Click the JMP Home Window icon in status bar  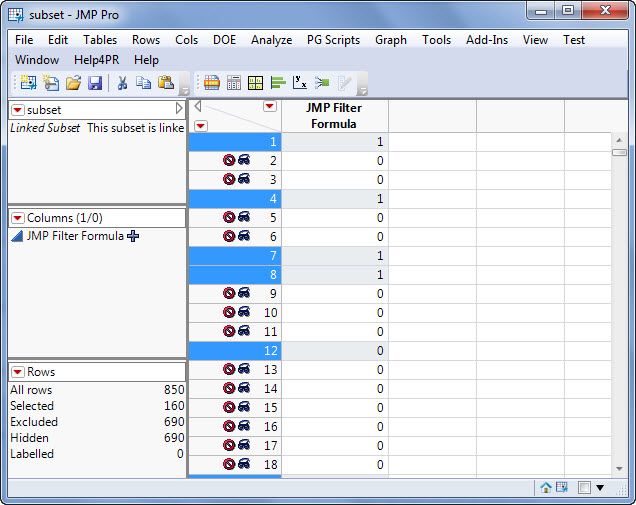546,487
